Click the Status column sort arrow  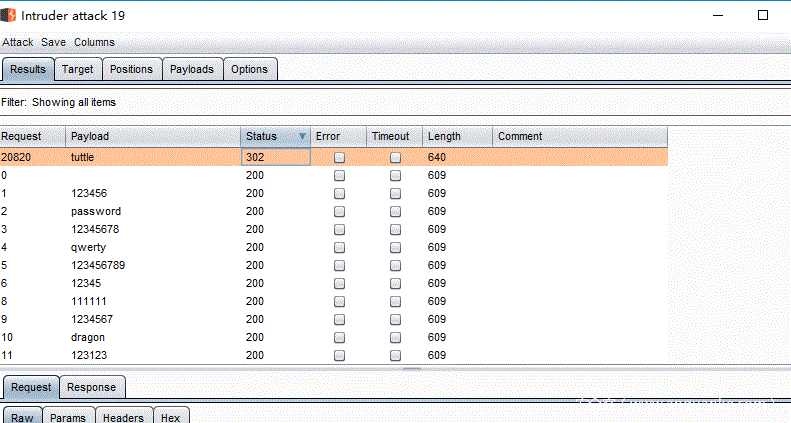(302, 136)
